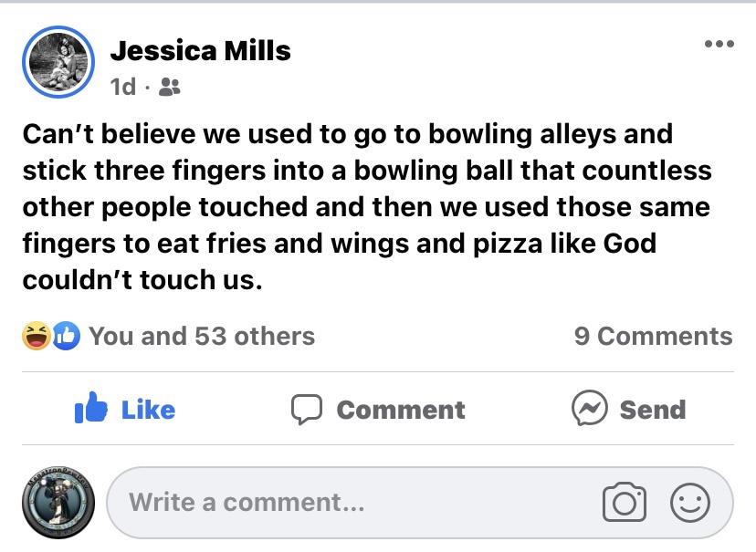
Task: Attach a photo using the camera icon
Action: 625,503
